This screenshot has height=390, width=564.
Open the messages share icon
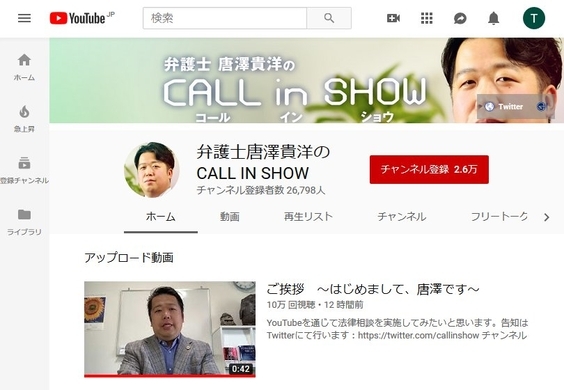click(460, 18)
